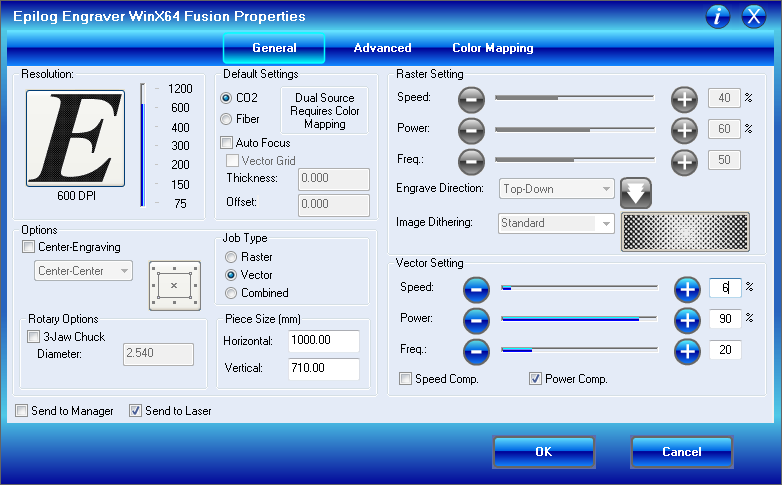Viewport: 782px width, 485px height.
Task: Select 300 on the resolution scale
Action: [x=180, y=146]
